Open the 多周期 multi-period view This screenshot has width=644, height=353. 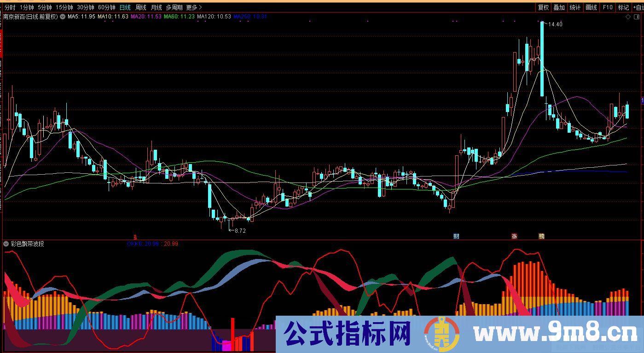[x=174, y=7]
